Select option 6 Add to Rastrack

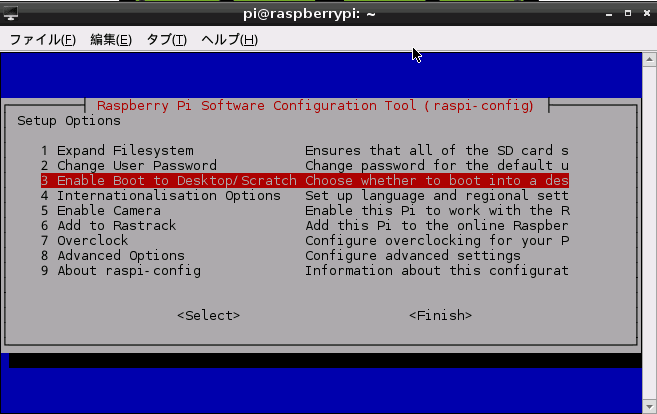tap(109, 226)
